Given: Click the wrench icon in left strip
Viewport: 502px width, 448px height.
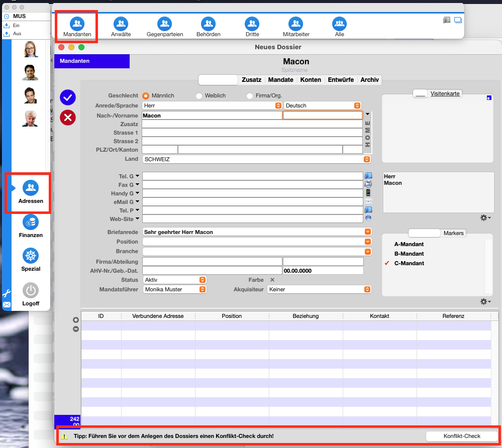Looking at the screenshot, I should tap(7, 293).
